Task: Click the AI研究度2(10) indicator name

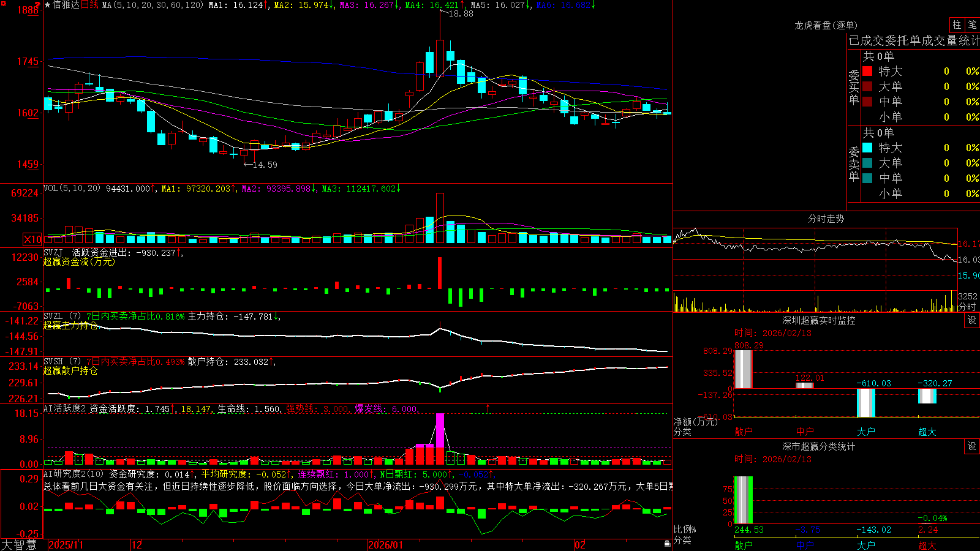Action: coord(73,474)
